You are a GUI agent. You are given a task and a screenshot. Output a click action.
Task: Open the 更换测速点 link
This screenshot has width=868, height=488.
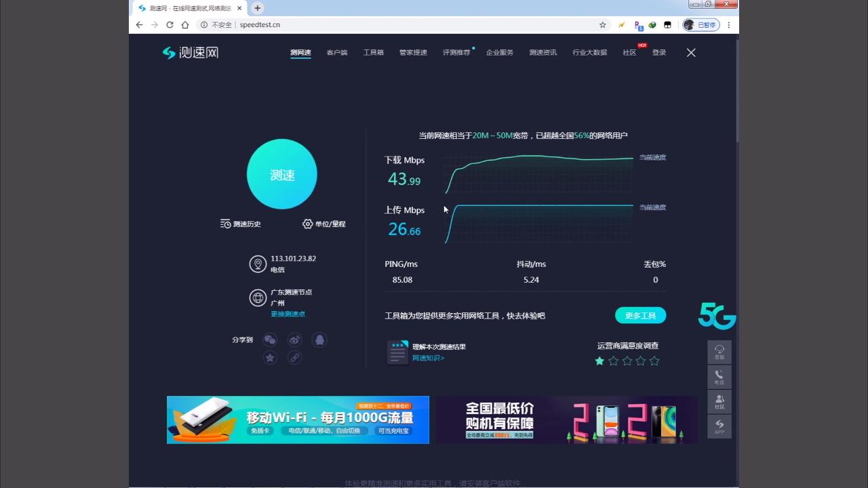[x=288, y=314]
